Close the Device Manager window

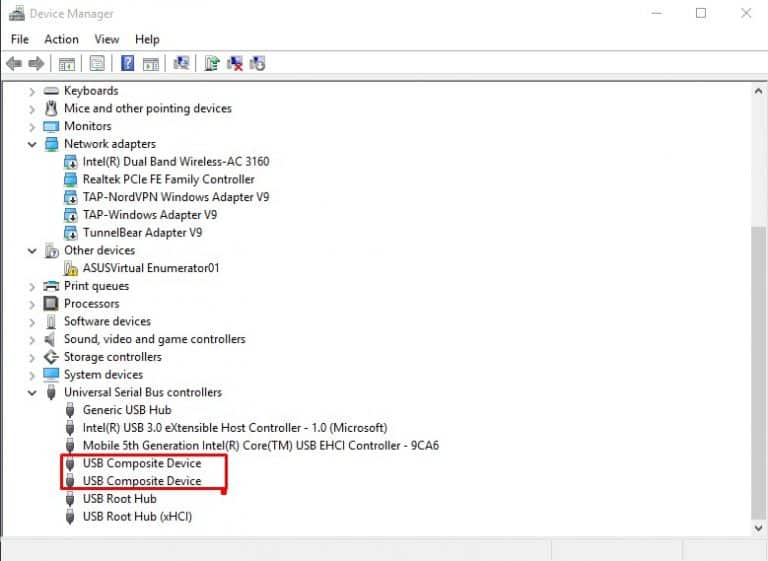click(746, 13)
